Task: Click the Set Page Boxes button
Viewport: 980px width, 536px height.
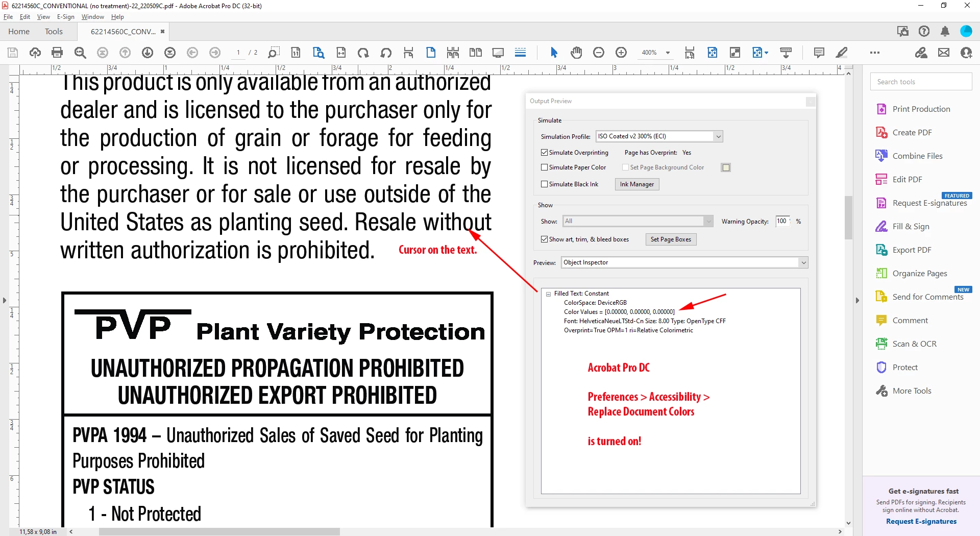Action: pyautogui.click(x=671, y=239)
